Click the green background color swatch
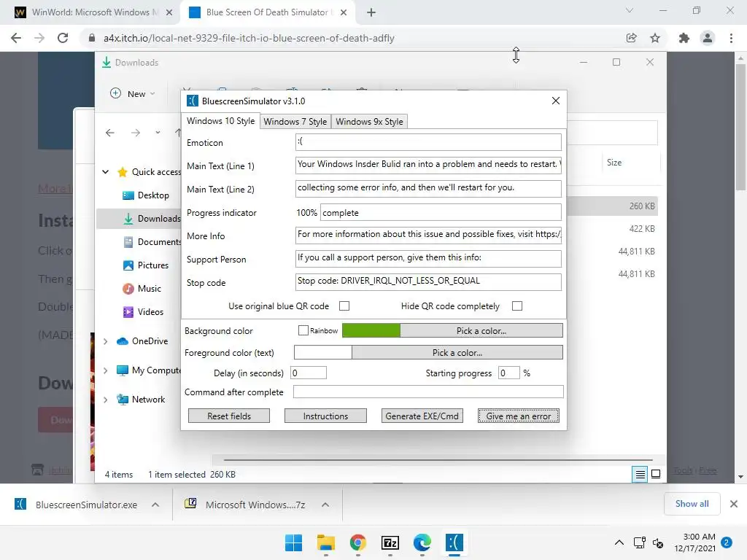This screenshot has width=747, height=560. click(x=371, y=330)
